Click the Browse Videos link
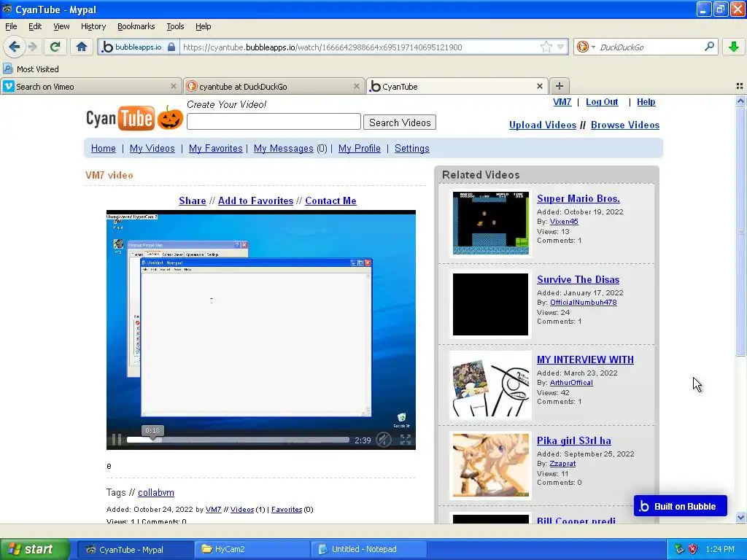The width and height of the screenshot is (747, 560). point(625,125)
